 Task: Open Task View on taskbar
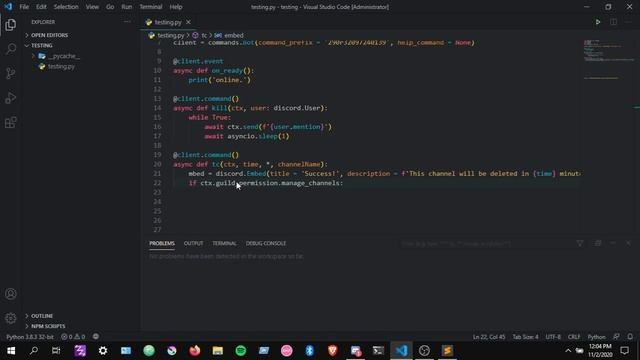(x=56, y=351)
